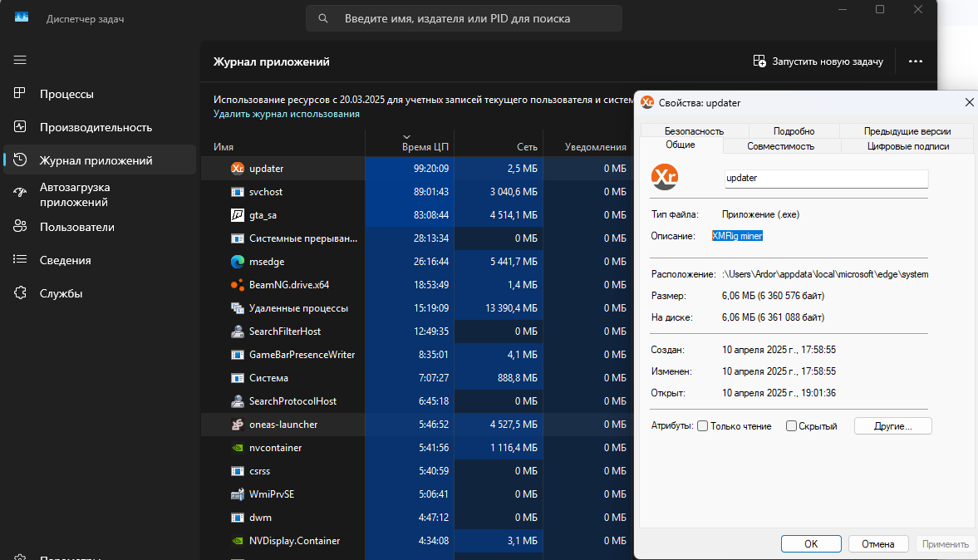Toggle the hamburger navigation menu
This screenshot has width=978, height=560.
click(20, 60)
